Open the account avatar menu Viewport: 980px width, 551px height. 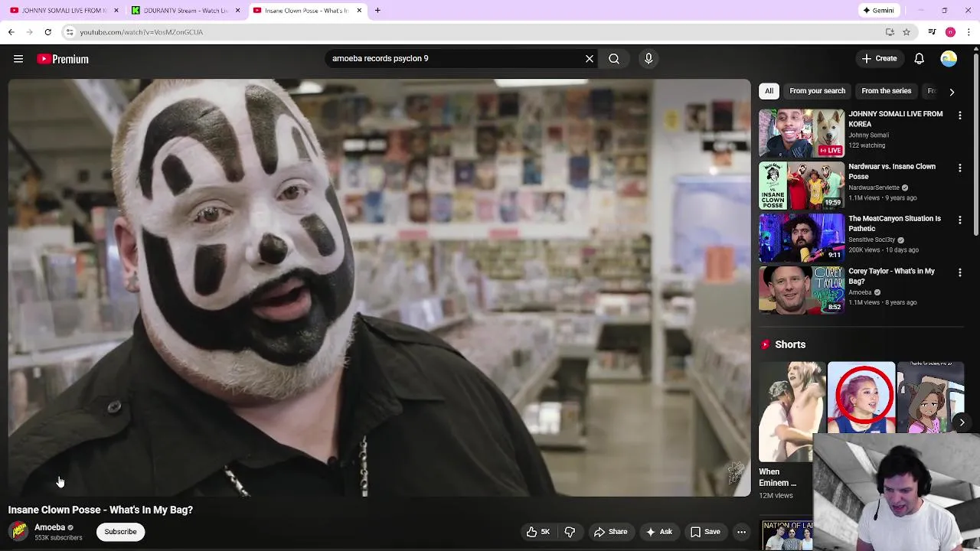point(949,58)
